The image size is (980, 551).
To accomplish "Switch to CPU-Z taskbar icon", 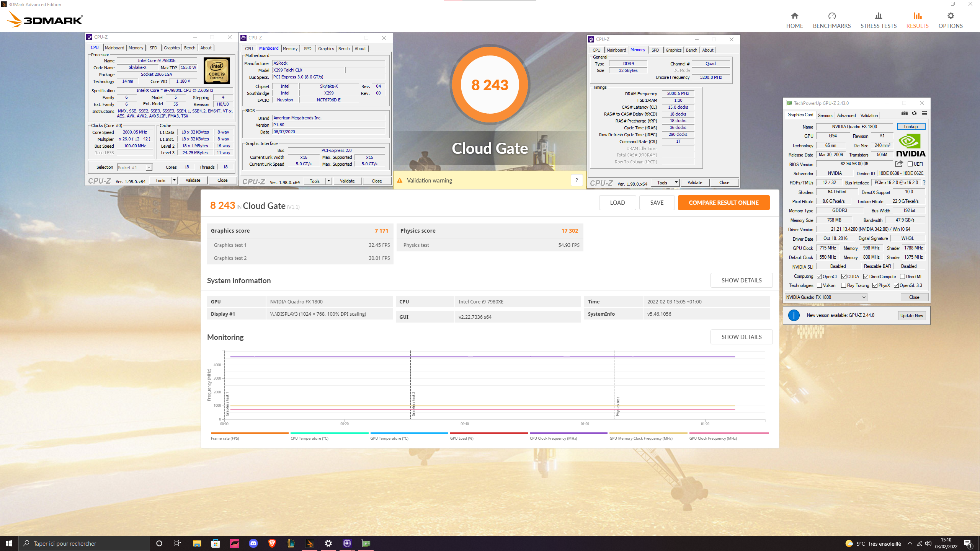I will click(x=347, y=543).
